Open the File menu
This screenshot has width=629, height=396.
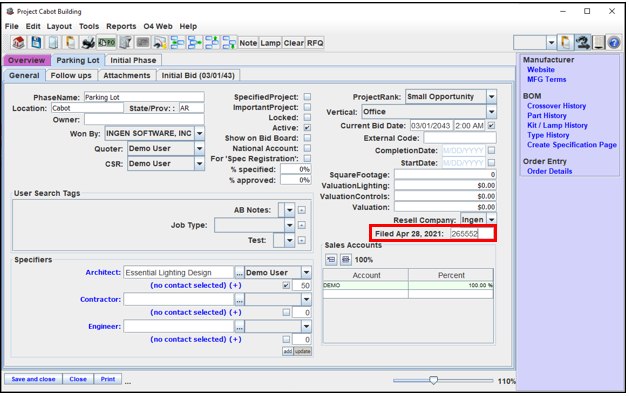coord(12,26)
